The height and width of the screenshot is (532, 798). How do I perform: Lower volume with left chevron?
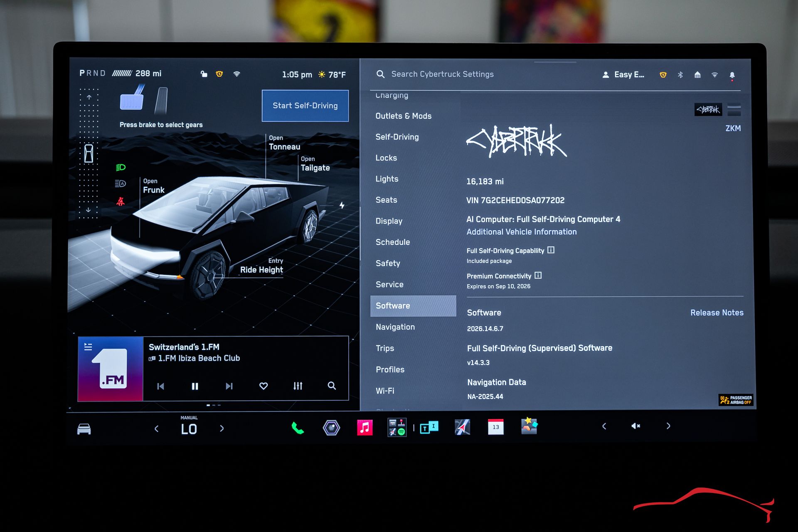(x=604, y=426)
